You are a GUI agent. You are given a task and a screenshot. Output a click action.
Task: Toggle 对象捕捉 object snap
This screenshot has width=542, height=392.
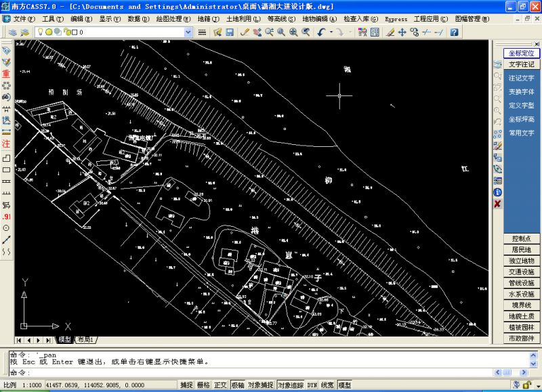point(261,385)
